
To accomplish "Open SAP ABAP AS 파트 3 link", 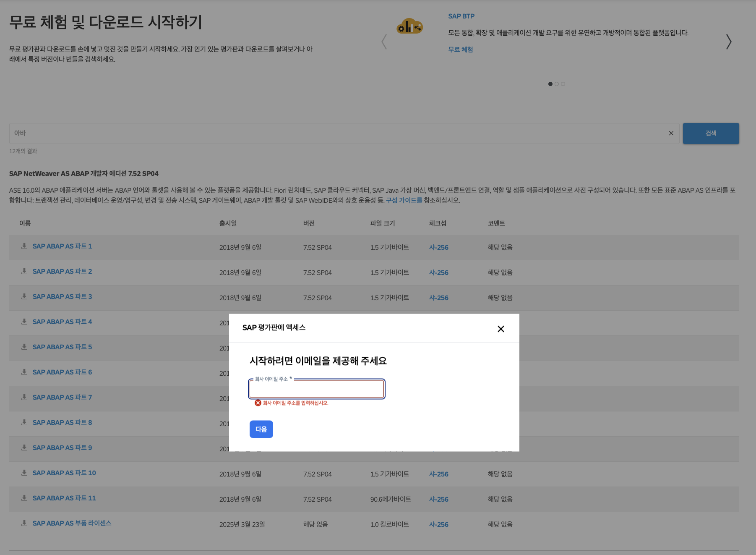I will point(62,296).
